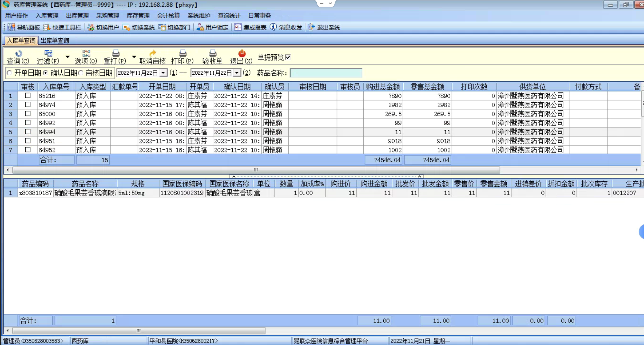The width and height of the screenshot is (644, 345).
Task: Click the 过滤(F) filter icon
Action: [48, 53]
